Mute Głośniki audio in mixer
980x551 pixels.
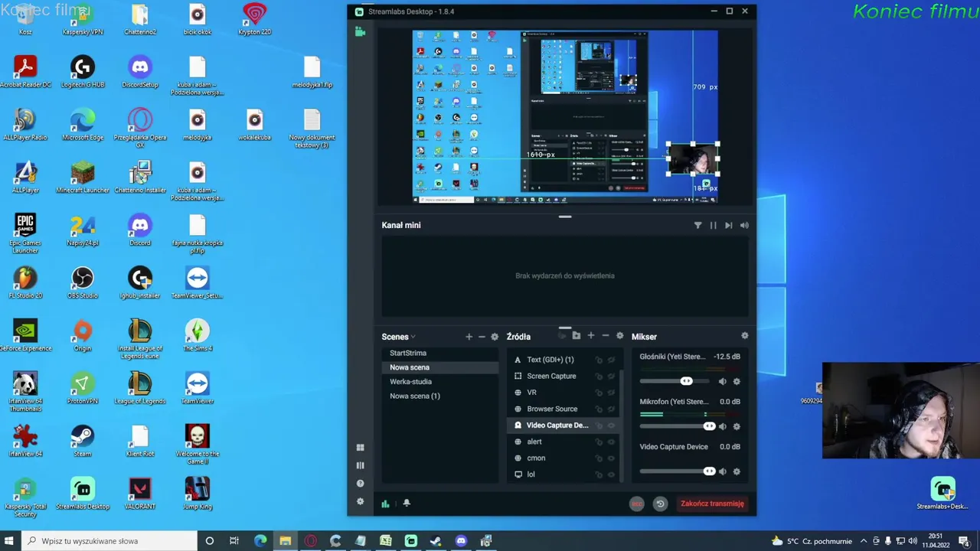point(722,381)
